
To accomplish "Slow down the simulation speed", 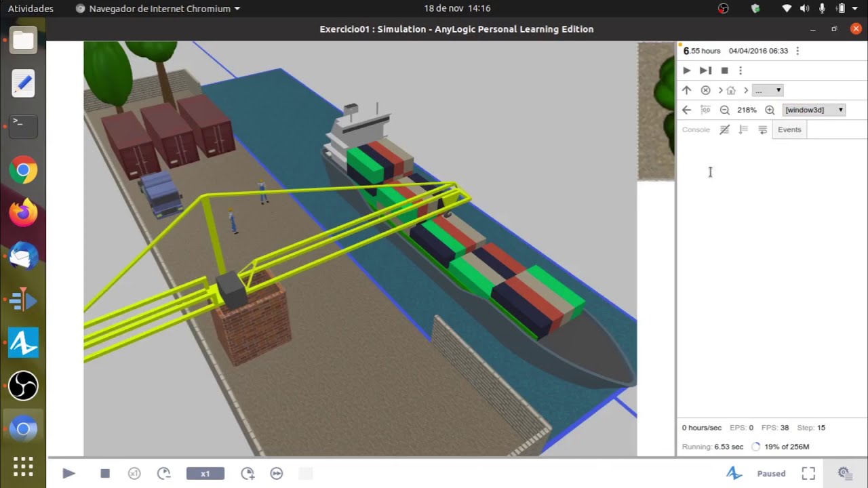I will coord(164,473).
